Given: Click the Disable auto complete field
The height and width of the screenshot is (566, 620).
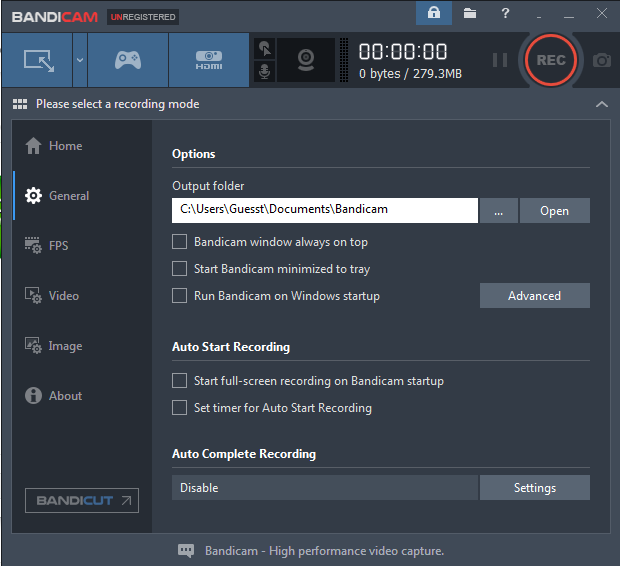Looking at the screenshot, I should click(x=325, y=488).
